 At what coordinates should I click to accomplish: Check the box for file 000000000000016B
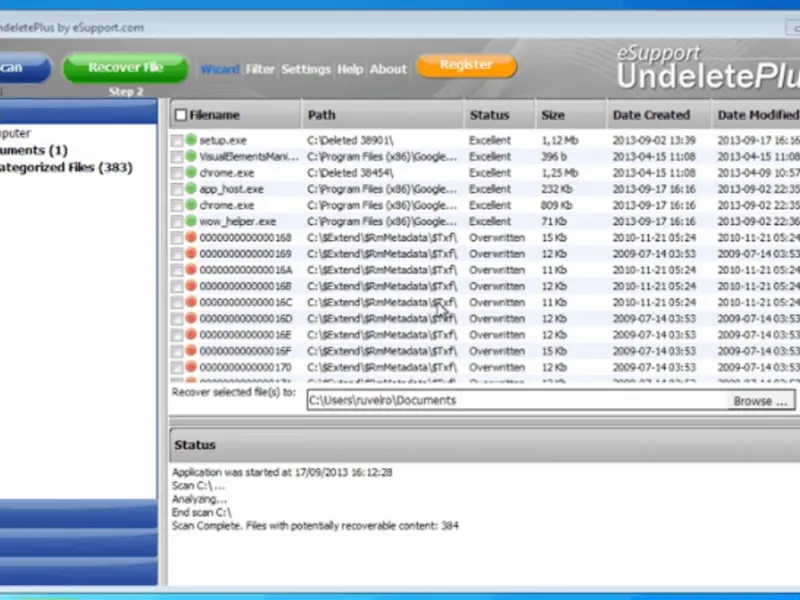click(177, 287)
